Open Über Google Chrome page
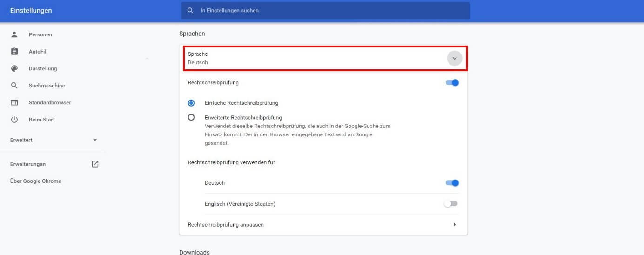The image size is (644, 255). (36, 181)
